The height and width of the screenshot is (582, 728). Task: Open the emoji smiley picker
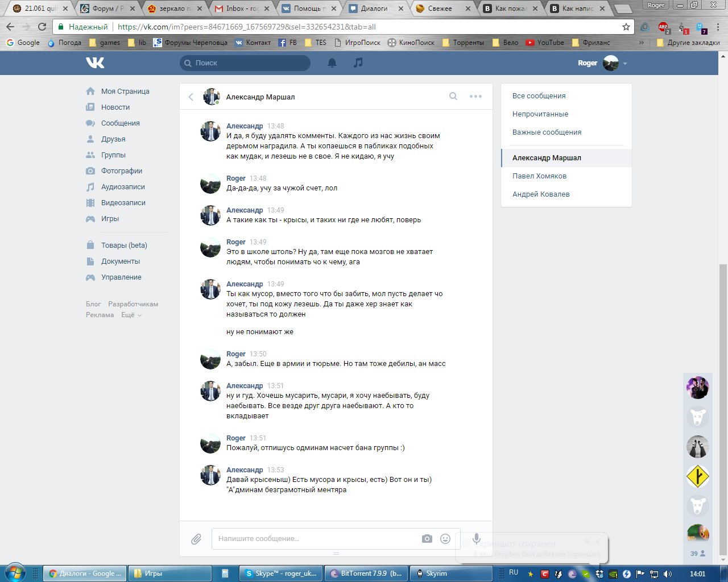click(x=445, y=539)
